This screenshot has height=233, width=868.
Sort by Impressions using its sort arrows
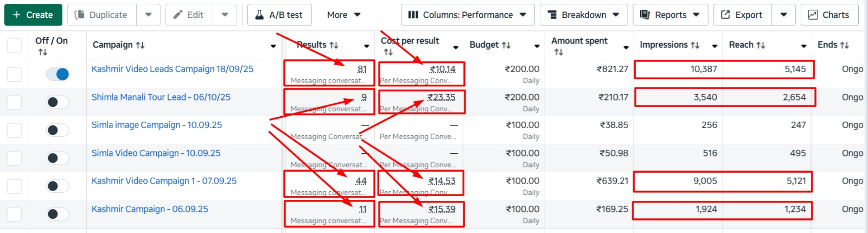(695, 45)
